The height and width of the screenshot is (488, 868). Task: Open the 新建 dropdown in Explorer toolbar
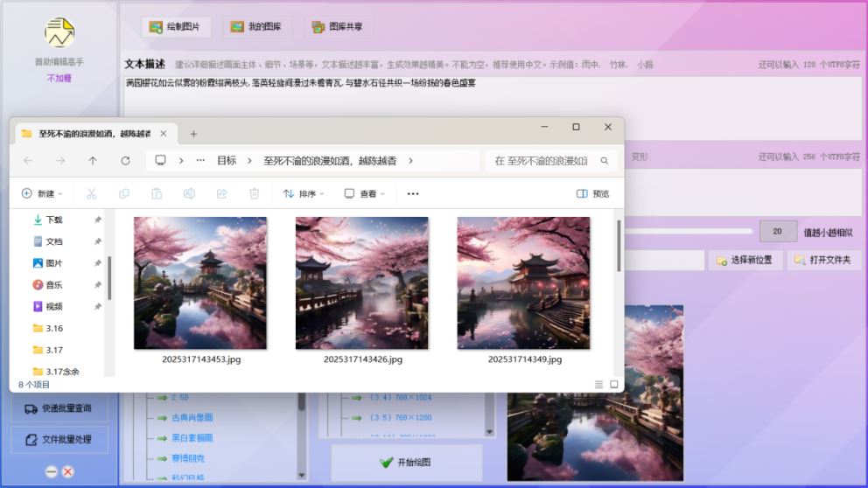[42, 193]
